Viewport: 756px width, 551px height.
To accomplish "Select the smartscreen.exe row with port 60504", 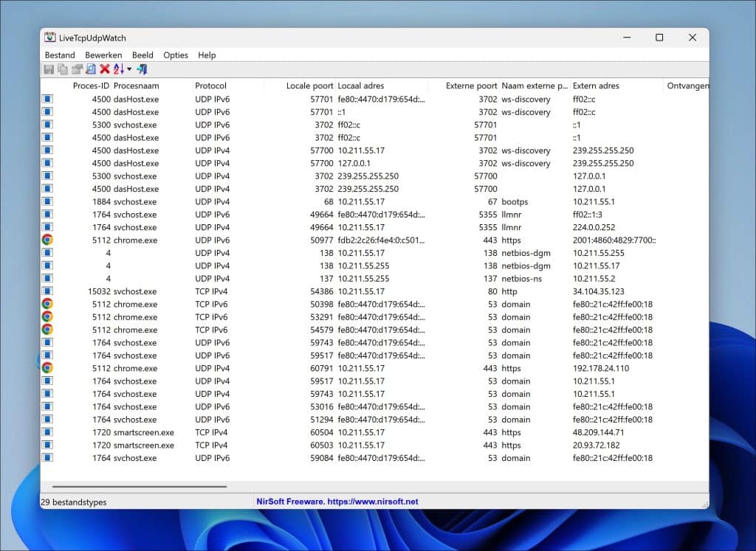I will point(374,432).
